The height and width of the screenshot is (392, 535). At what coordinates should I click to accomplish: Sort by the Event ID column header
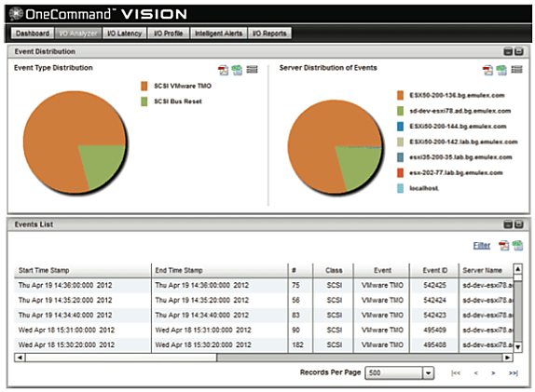click(x=434, y=270)
